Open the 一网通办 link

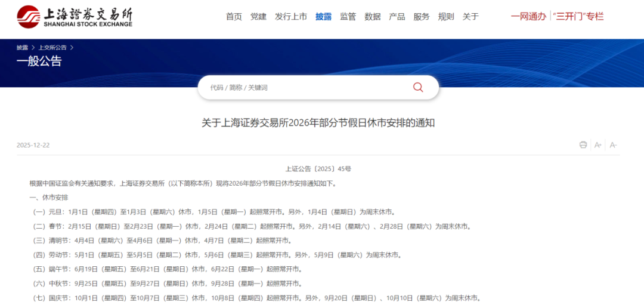tap(528, 17)
